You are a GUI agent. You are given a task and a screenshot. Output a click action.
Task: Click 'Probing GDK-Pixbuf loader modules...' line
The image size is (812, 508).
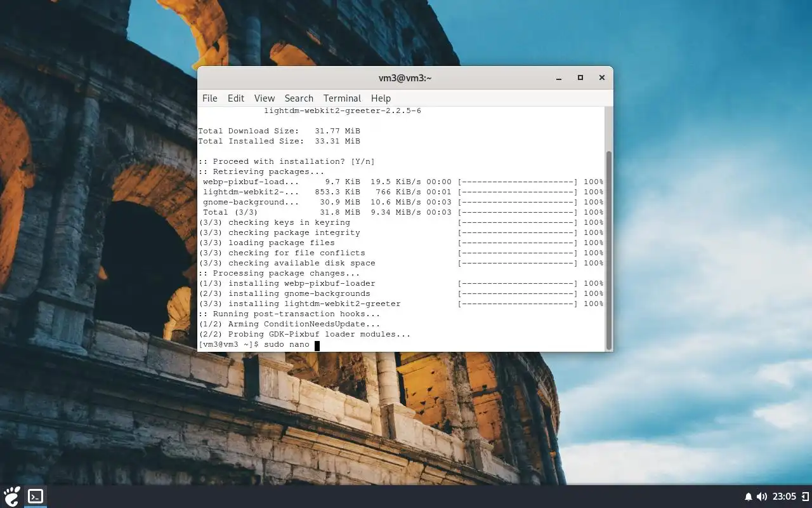tap(304, 335)
